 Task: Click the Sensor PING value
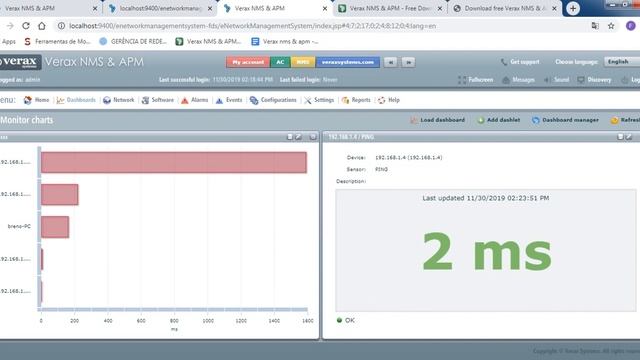click(x=381, y=169)
